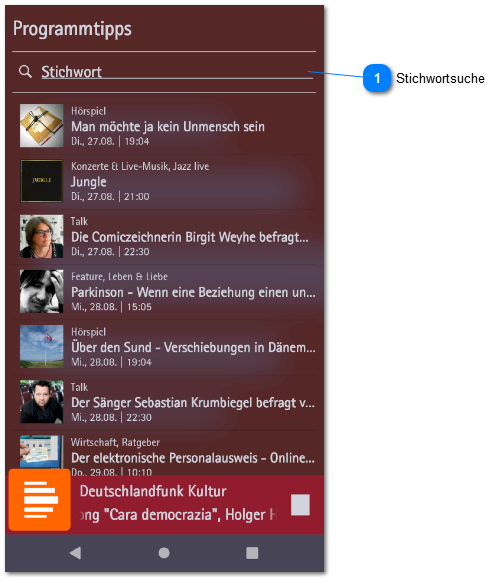The height and width of the screenshot is (581, 501).
Task: Click date 'Di., 27.08. | 21:00'
Action: click(110, 196)
